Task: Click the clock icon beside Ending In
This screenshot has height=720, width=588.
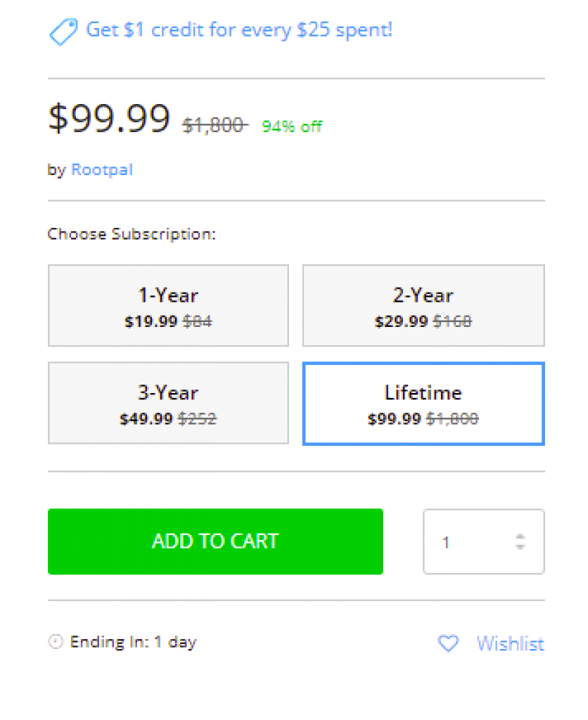Action: click(x=56, y=641)
